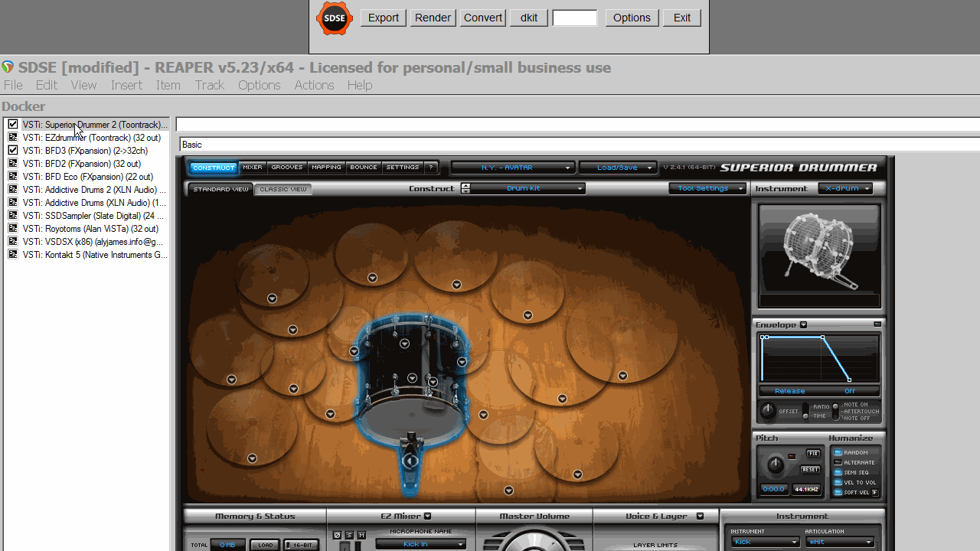
Task: Enable the Kontakt 5 plugin checkbox
Action: pyautogui.click(x=13, y=255)
